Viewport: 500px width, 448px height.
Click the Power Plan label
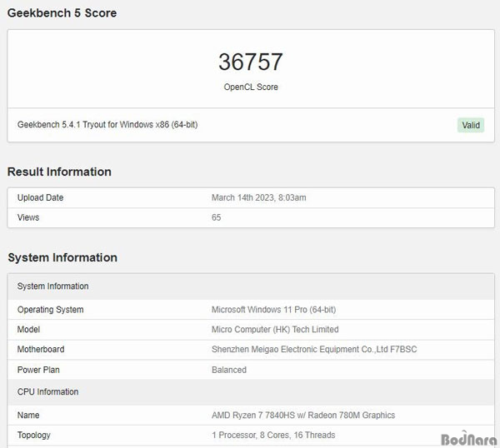click(38, 370)
